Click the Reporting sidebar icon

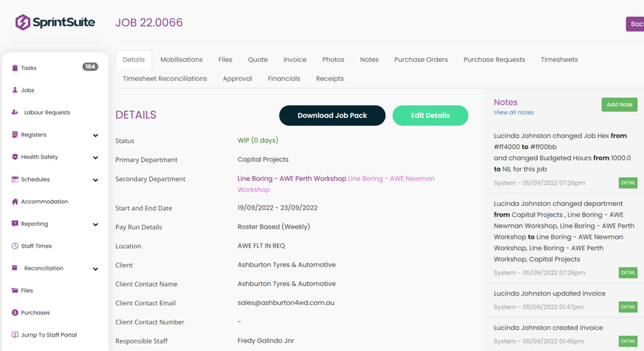15,223
